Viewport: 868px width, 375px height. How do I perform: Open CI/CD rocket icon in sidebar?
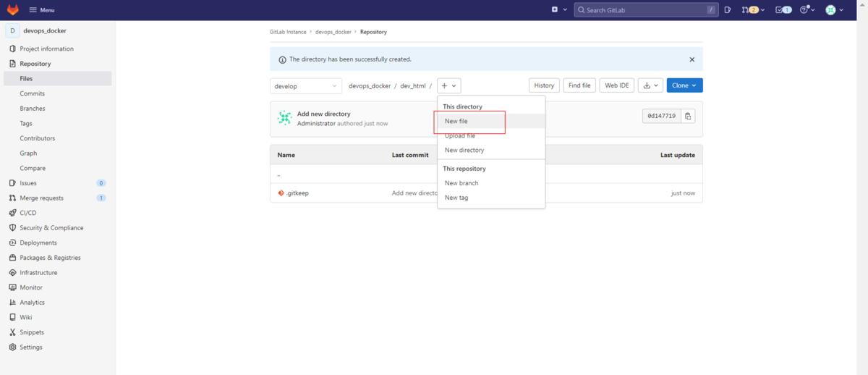(x=12, y=213)
